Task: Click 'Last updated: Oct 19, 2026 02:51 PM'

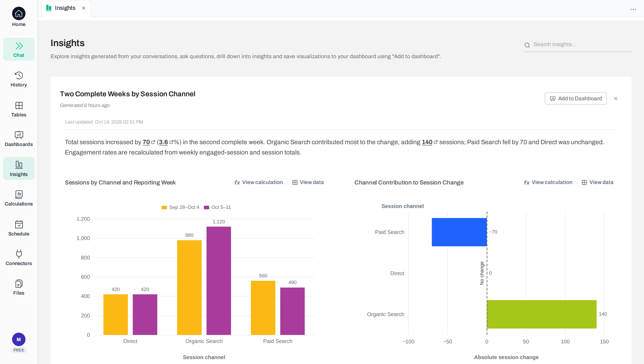Action: click(104, 122)
